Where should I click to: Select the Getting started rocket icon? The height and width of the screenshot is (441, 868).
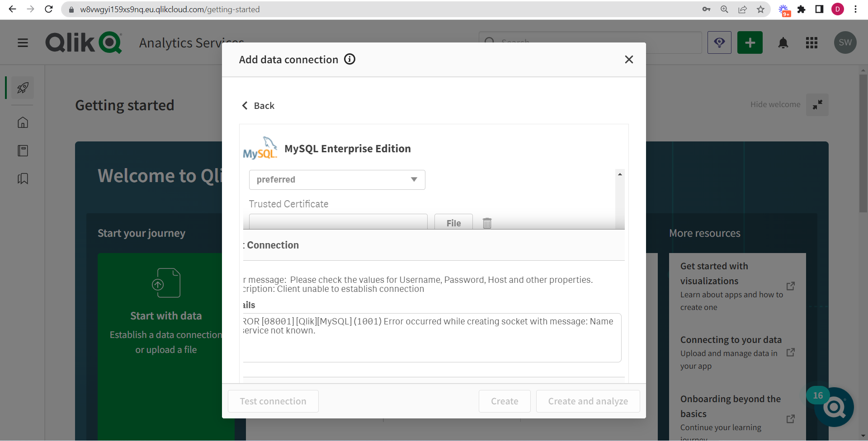[x=22, y=88]
